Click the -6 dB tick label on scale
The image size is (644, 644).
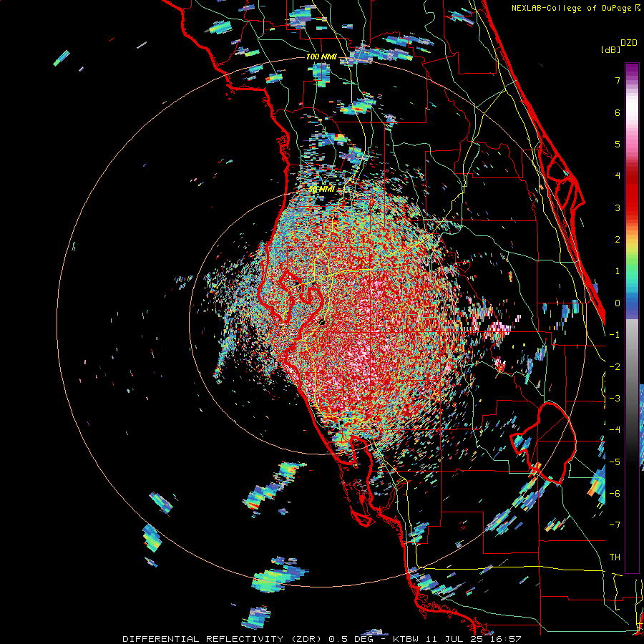pyautogui.click(x=615, y=493)
